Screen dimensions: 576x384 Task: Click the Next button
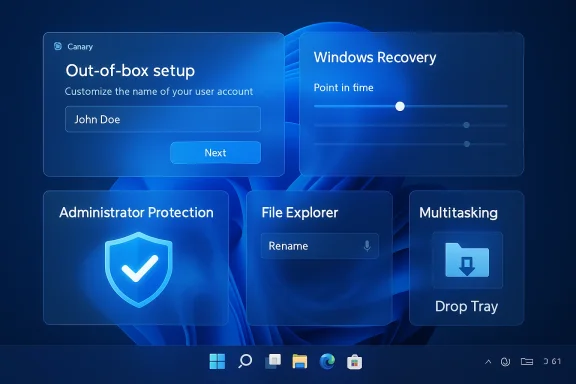[x=215, y=152]
